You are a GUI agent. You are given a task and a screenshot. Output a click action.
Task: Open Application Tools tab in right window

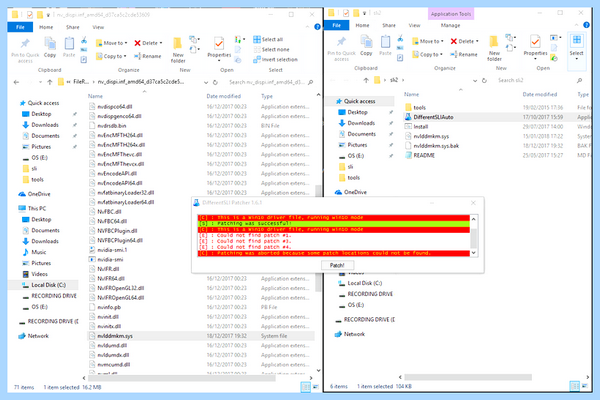coord(451,14)
